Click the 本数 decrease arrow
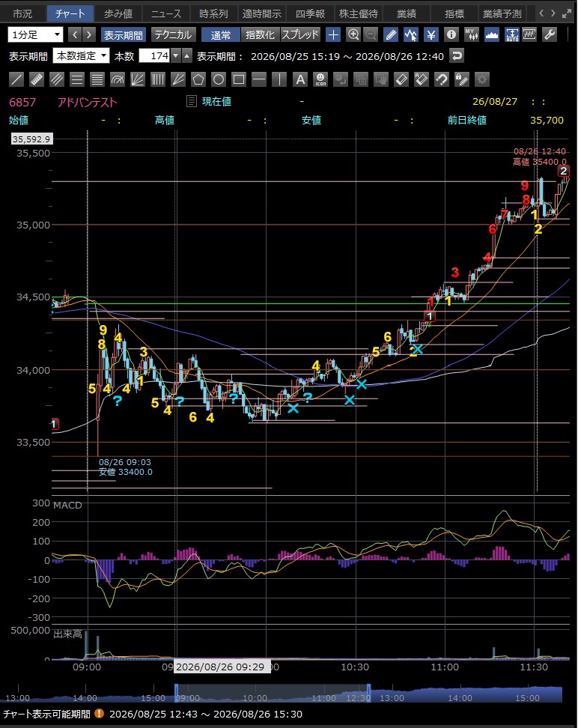Image resolution: width=578 pixels, height=728 pixels. tap(175, 56)
